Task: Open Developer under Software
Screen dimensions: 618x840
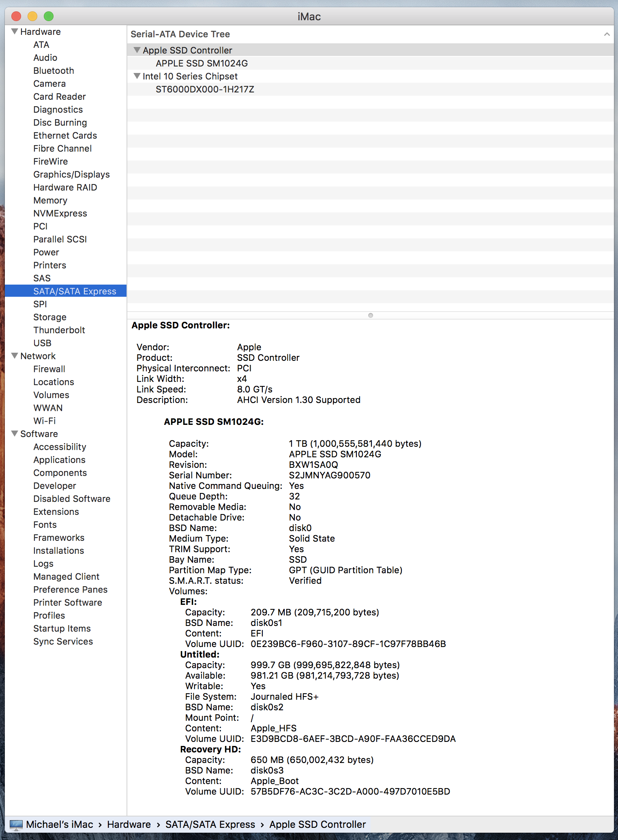Action: [x=55, y=486]
